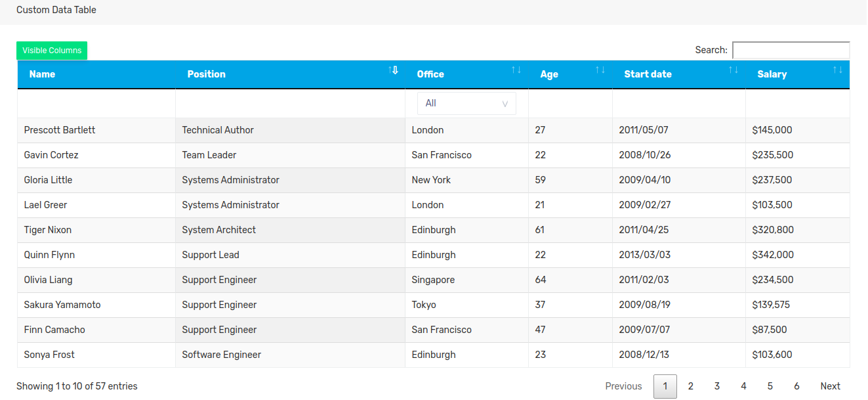Click Quinn Flynn's salary cell $342,000

(x=773, y=255)
